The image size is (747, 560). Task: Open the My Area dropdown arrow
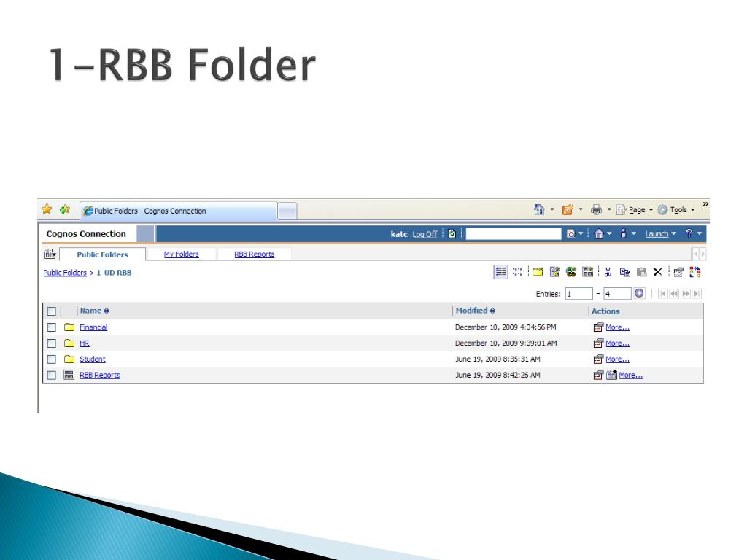click(634, 233)
